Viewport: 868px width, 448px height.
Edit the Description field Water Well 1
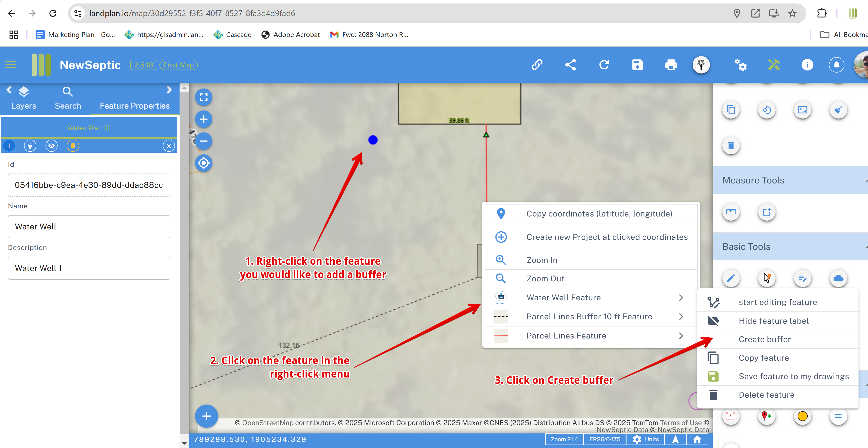pyautogui.click(x=89, y=268)
